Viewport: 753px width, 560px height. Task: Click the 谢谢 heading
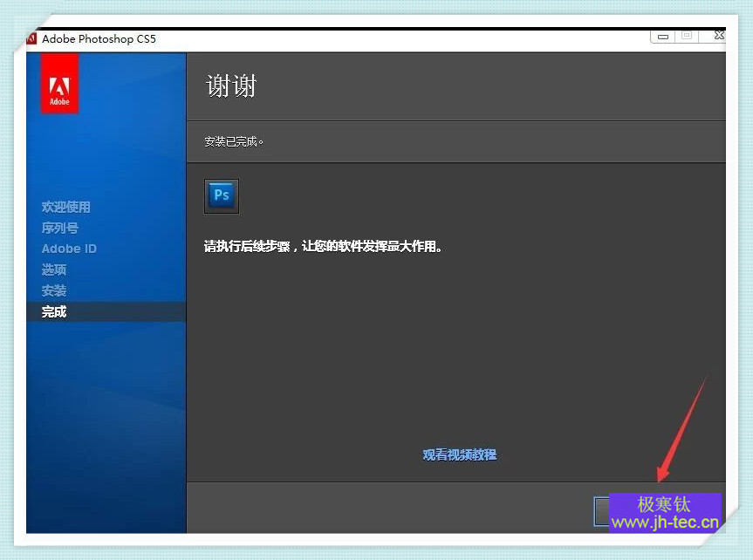[x=231, y=86]
